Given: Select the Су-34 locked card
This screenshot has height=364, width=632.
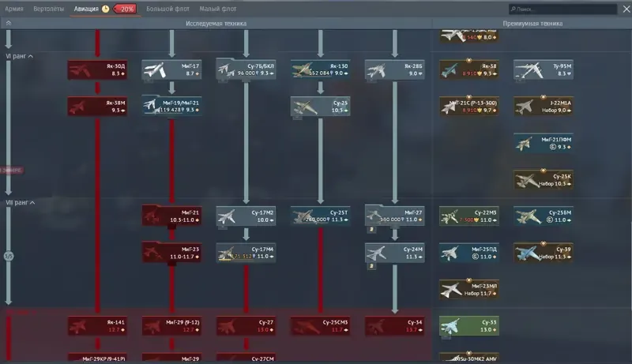Looking at the screenshot, I should click(394, 326).
